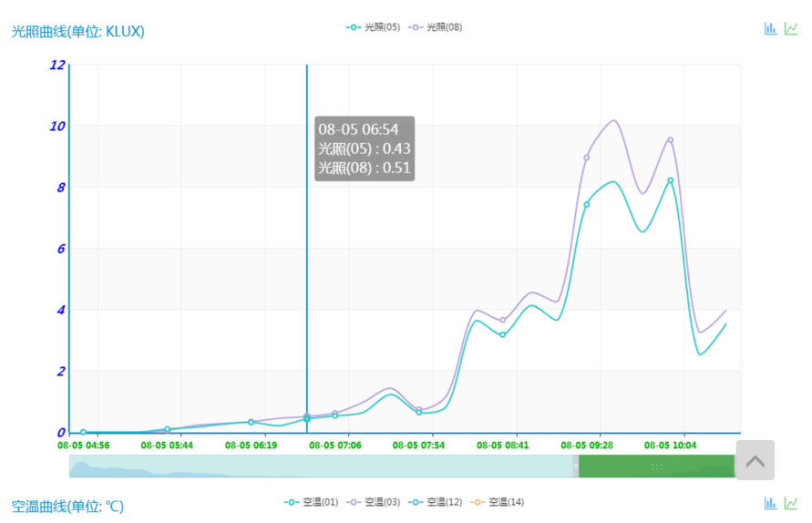812x523 pixels.
Task: Toggle the 空温(14) legend entry
Action: pyautogui.click(x=498, y=502)
